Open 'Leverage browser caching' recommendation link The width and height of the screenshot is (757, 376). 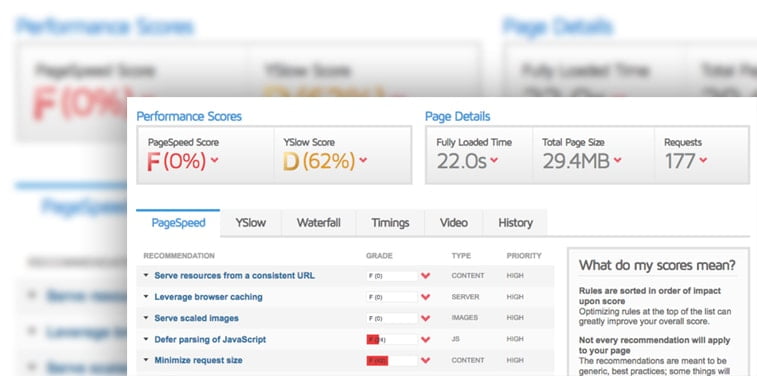[209, 297]
